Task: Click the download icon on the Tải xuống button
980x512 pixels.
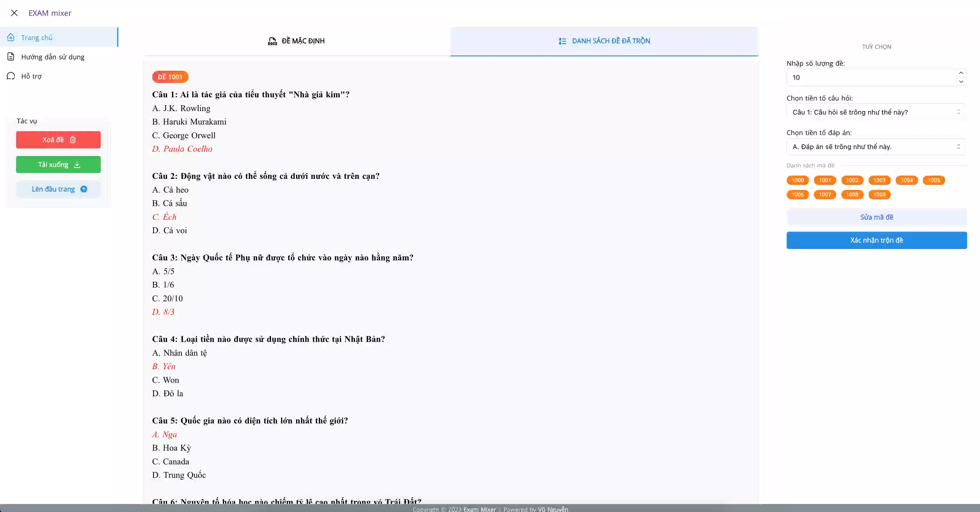Action: [x=77, y=165]
